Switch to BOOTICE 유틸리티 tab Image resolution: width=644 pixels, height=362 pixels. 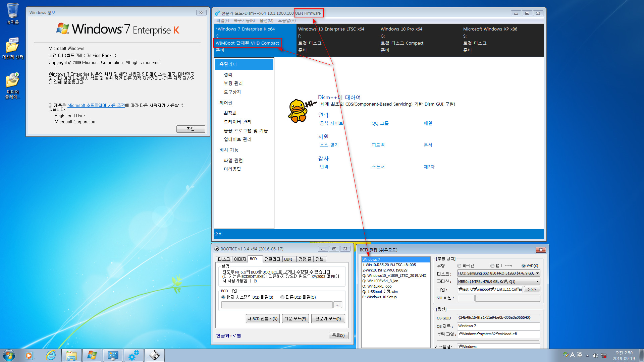pos(272,259)
